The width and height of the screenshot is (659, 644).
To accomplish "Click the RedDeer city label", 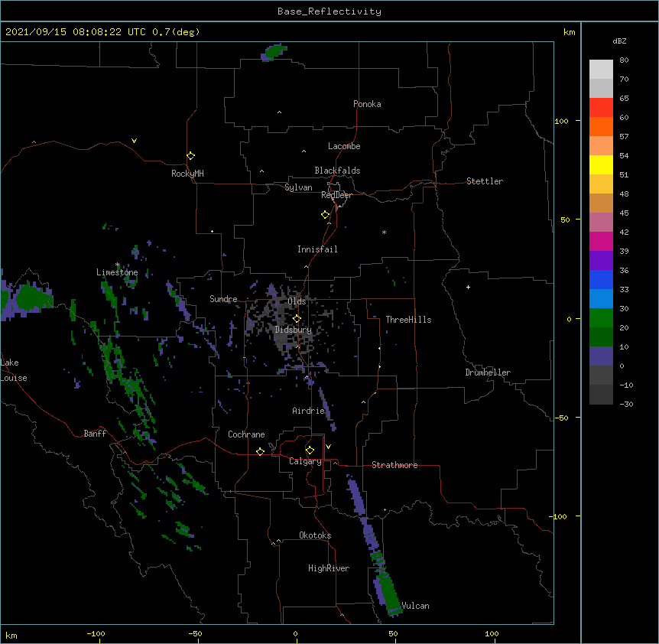I will click(x=336, y=195).
